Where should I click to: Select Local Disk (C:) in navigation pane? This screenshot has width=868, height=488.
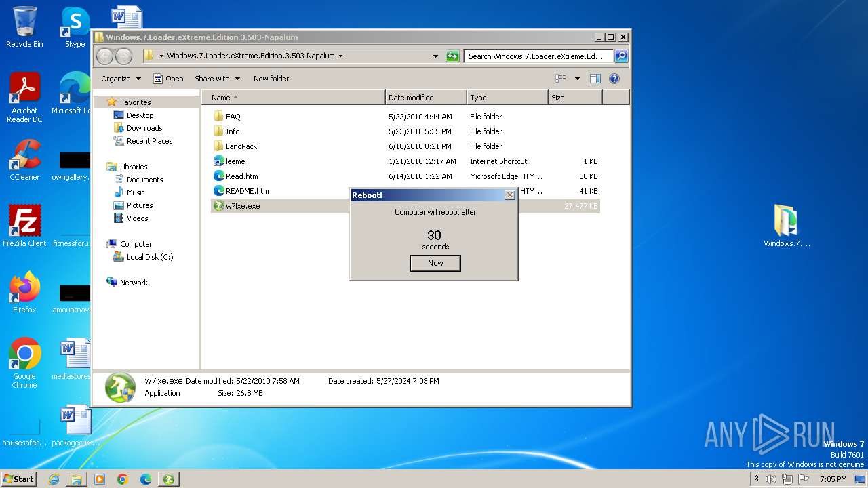pyautogui.click(x=149, y=257)
